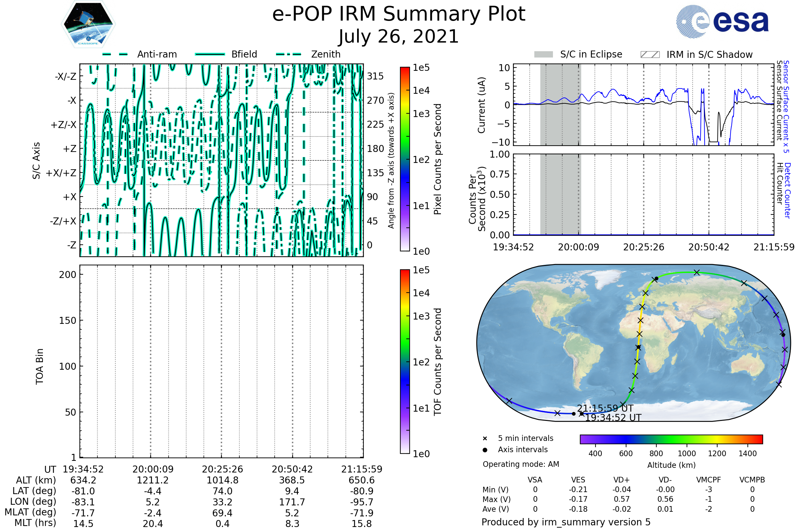
Task: Click the Operating mode: AM text
Action: click(521, 464)
